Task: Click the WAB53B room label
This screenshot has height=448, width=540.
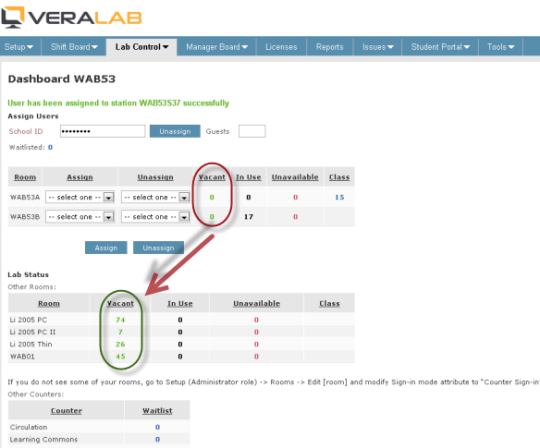Action: click(x=25, y=217)
